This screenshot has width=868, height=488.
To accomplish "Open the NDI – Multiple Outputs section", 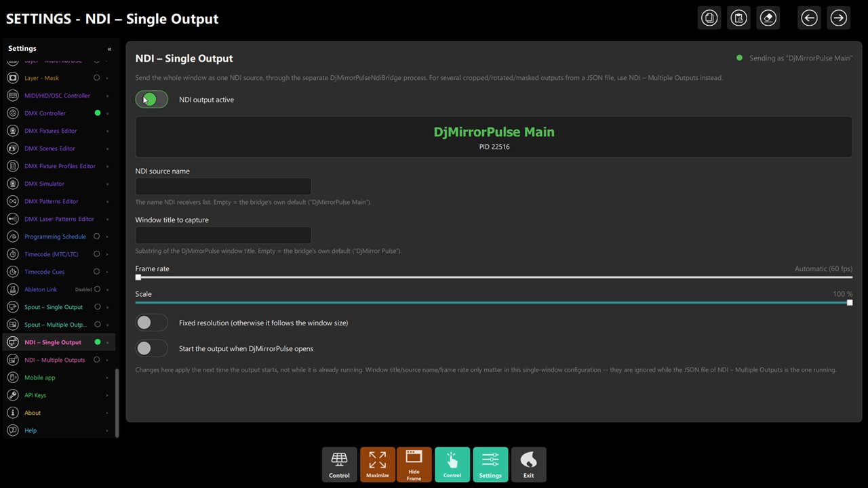I will pos(59,360).
